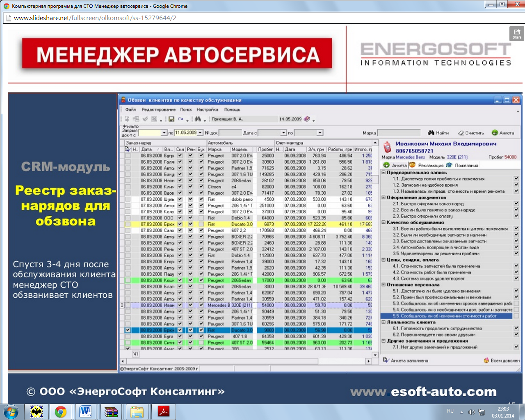
Task: Click the red phone icon by client name
Action: pos(387,147)
